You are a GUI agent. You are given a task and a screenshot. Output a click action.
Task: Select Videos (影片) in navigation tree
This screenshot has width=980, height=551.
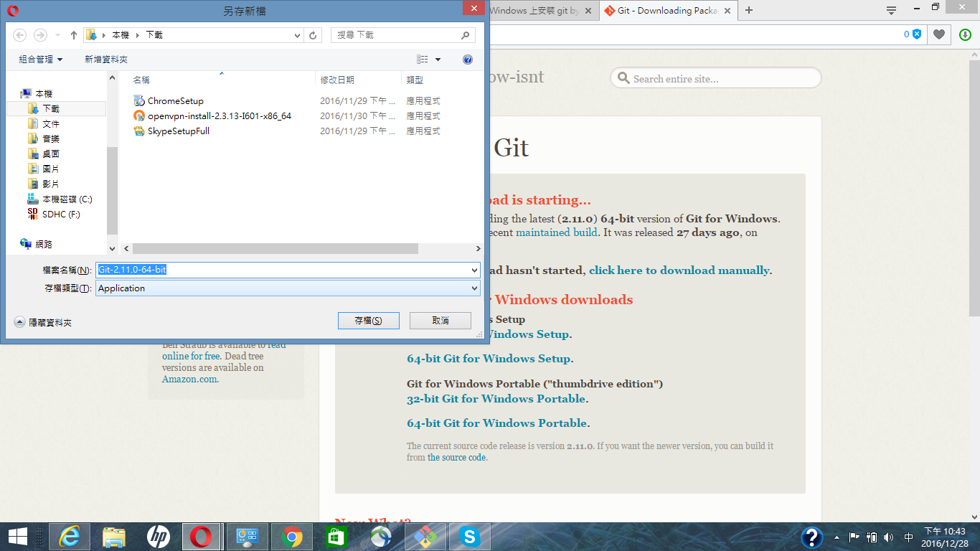[51, 184]
